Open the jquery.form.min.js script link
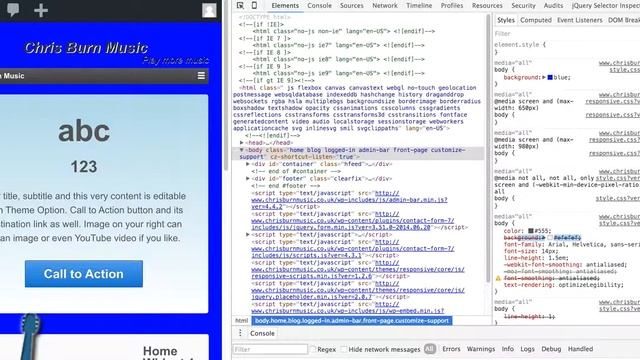The image size is (640, 360). [x=352, y=220]
